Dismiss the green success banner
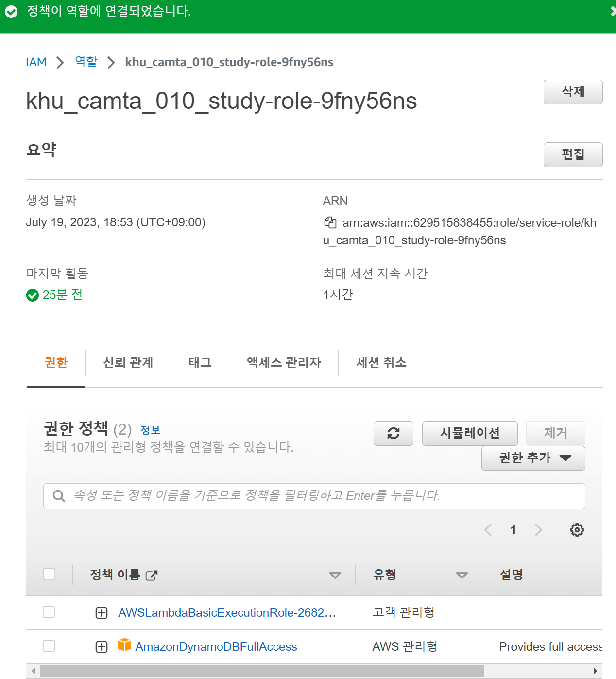This screenshot has width=616, height=679. coord(613,12)
